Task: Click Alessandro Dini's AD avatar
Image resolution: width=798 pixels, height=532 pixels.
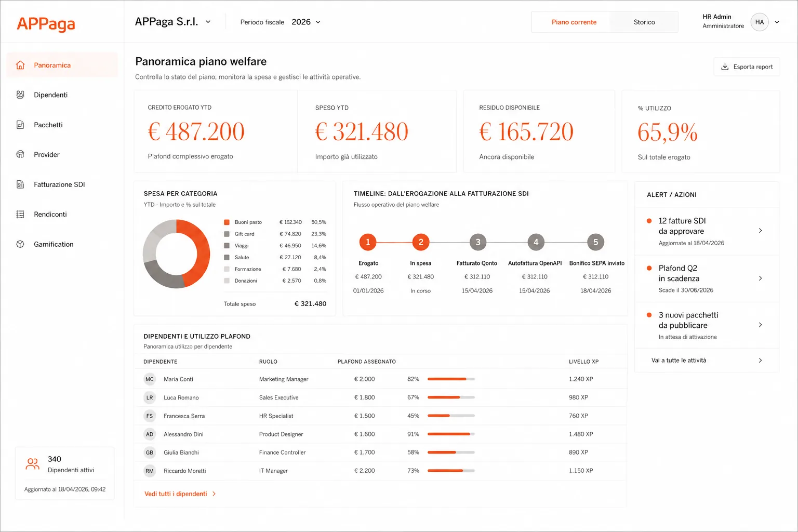Action: (x=150, y=434)
